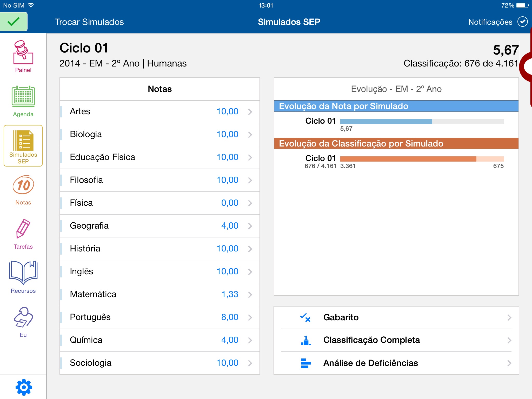Select the Tarefas sidebar label
The width and height of the screenshot is (532, 399).
[x=23, y=247]
